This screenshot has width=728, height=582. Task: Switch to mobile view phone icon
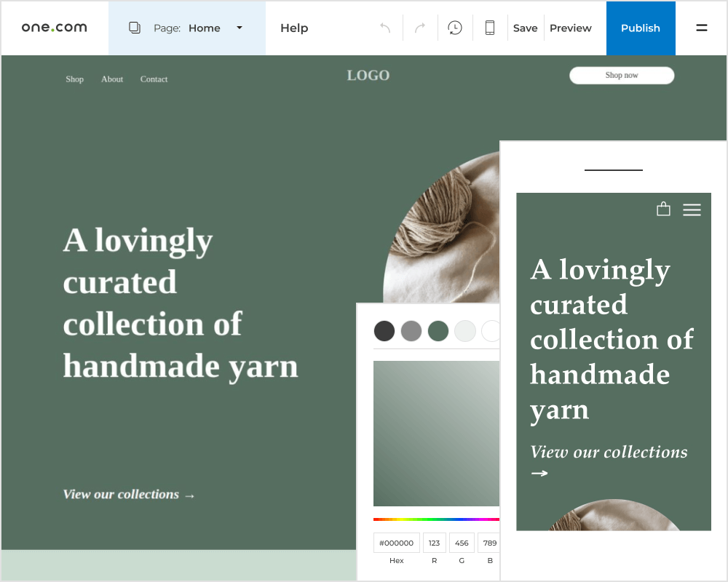pyautogui.click(x=490, y=28)
